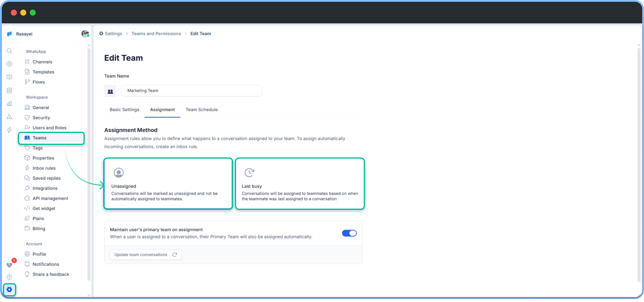Click the sidebar vertical scrollbar
This screenshot has width=644, height=302.
[x=89, y=164]
